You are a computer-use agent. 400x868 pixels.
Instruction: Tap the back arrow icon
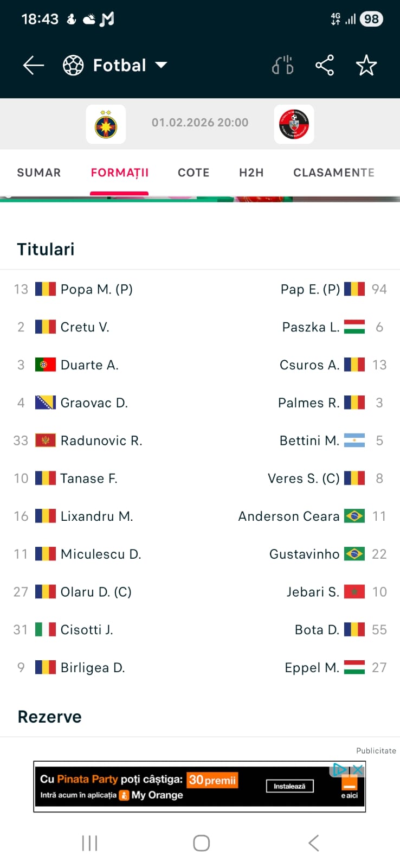click(x=33, y=66)
